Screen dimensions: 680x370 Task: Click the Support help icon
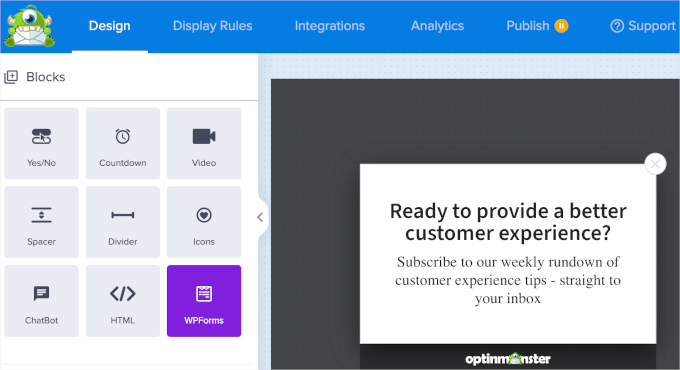coord(617,26)
